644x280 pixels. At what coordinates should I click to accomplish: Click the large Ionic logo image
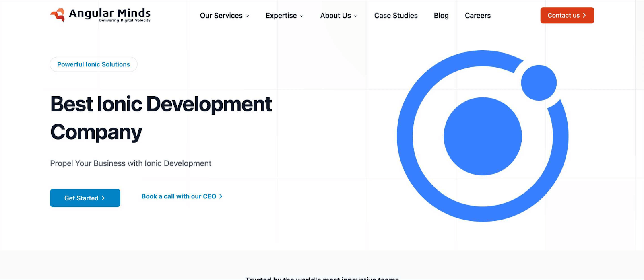[x=483, y=136]
